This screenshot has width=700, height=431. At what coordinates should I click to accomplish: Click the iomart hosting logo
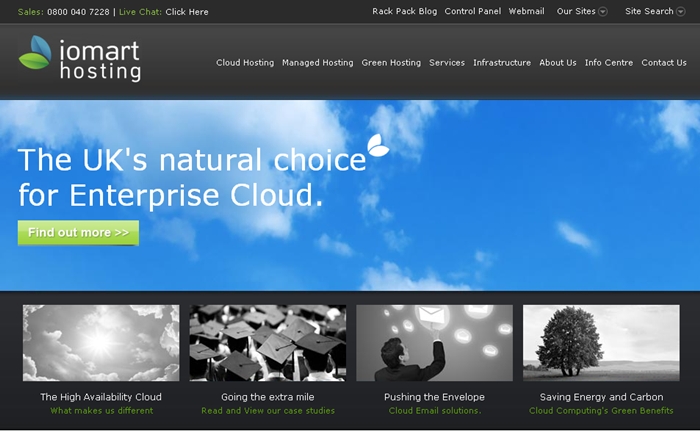click(80, 59)
